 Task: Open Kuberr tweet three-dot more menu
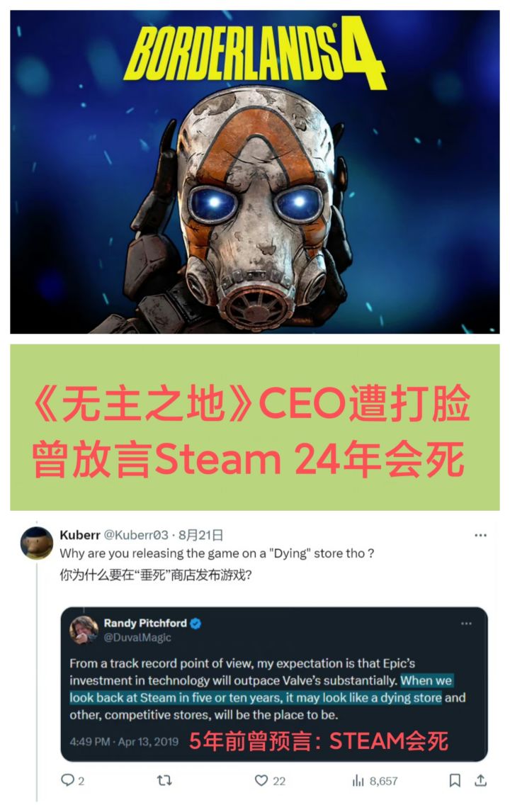480,535
